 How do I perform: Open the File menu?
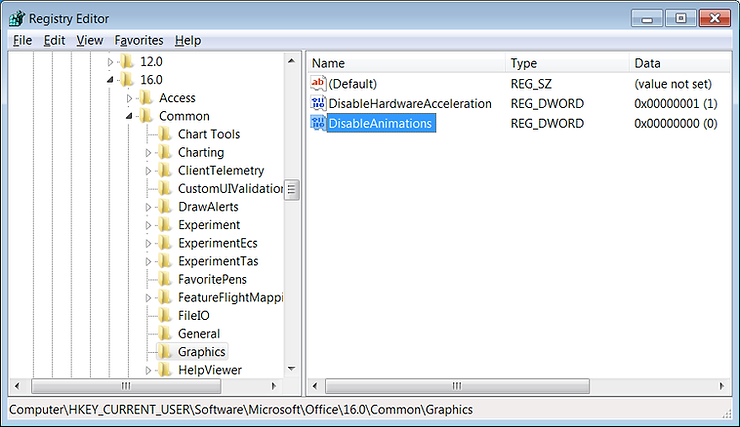(22, 40)
